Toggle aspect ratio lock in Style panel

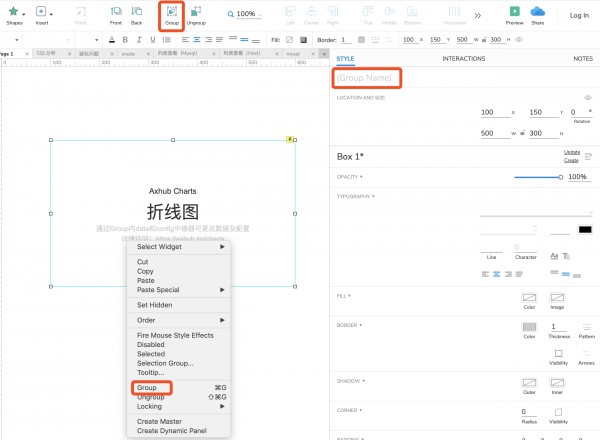pos(522,133)
